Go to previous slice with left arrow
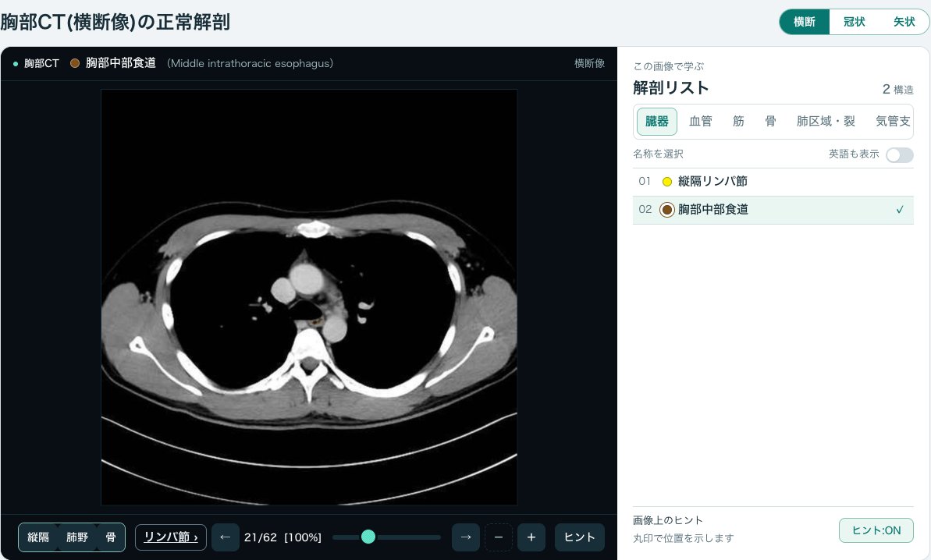931x560 pixels. click(225, 537)
